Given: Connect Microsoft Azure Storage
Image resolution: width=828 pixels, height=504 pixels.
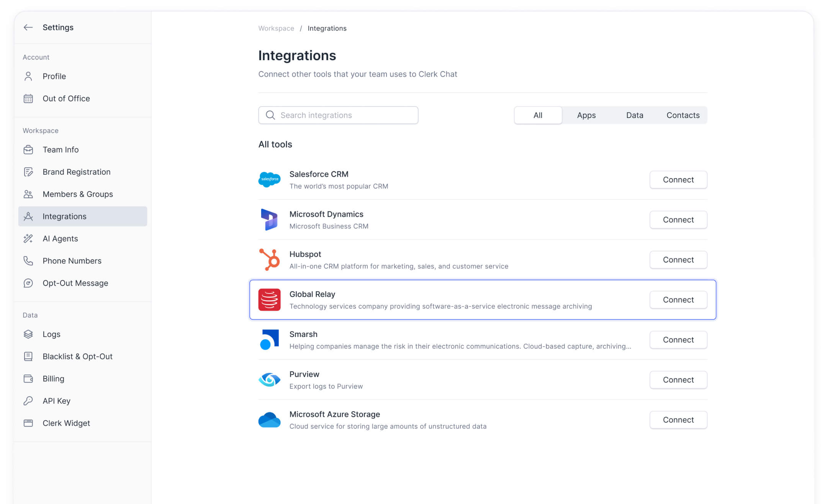Looking at the screenshot, I should pyautogui.click(x=678, y=420).
